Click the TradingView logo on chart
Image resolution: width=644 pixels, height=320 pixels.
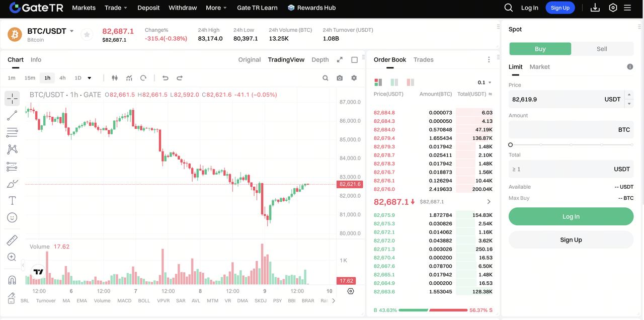point(38,272)
